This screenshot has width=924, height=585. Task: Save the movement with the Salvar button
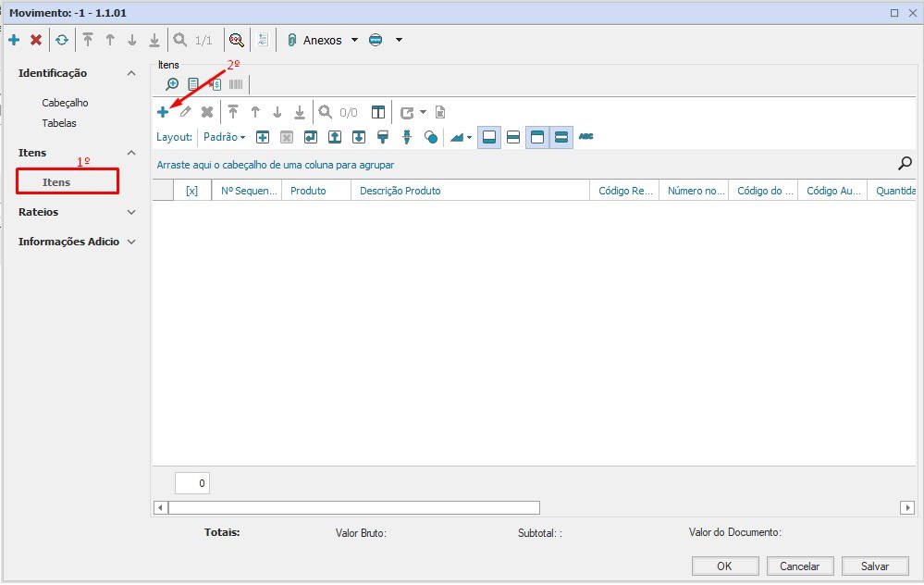coord(874,566)
